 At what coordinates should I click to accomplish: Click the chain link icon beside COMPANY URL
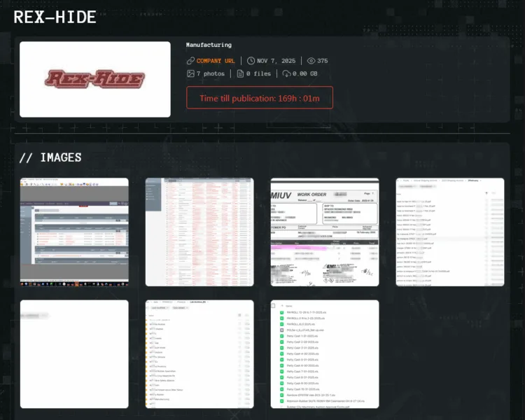point(190,61)
